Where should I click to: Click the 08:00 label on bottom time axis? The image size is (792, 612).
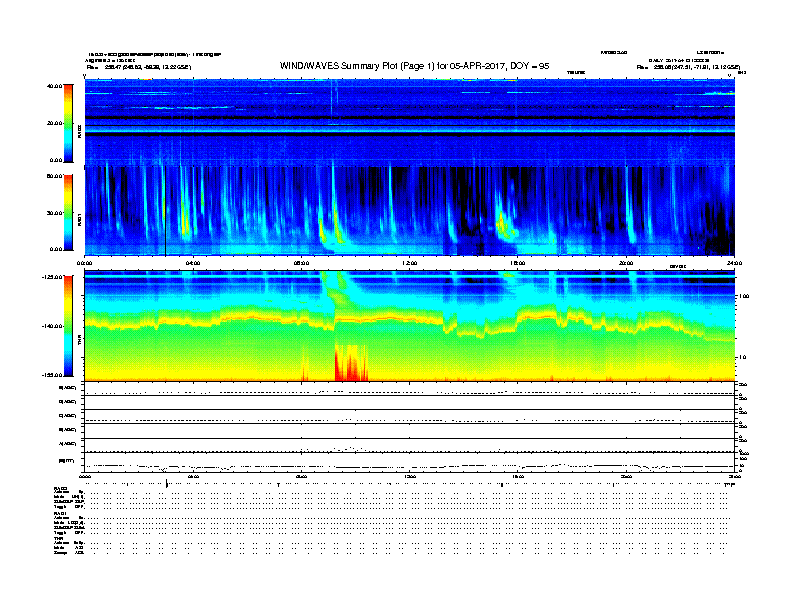pyautogui.click(x=302, y=476)
